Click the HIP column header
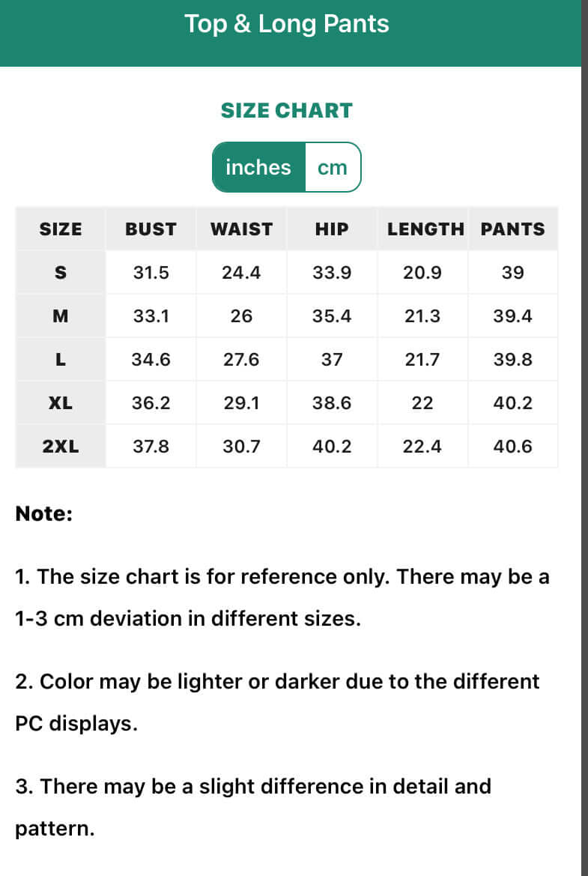The height and width of the screenshot is (876, 588). click(x=332, y=229)
